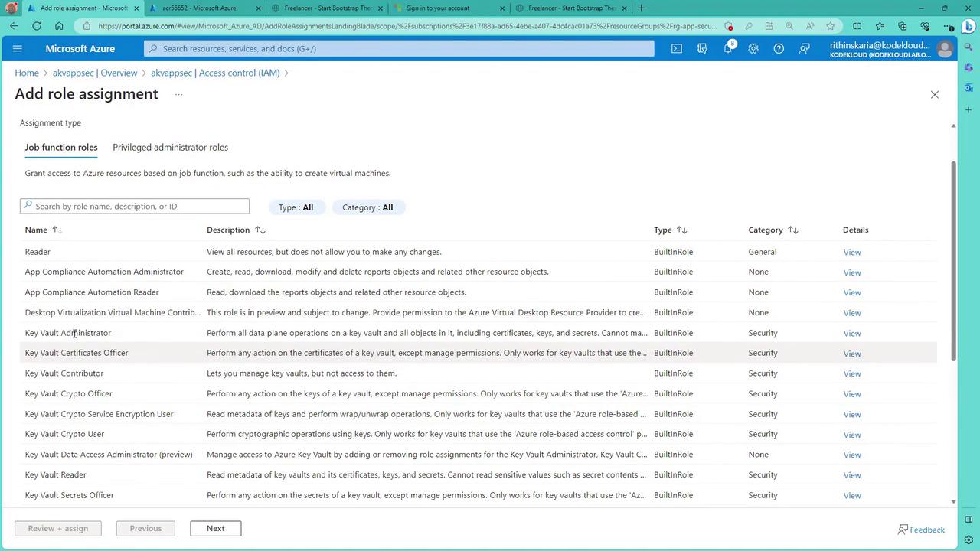Open the Category: All filter
Viewport: 980px width, 551px height.
(x=368, y=207)
